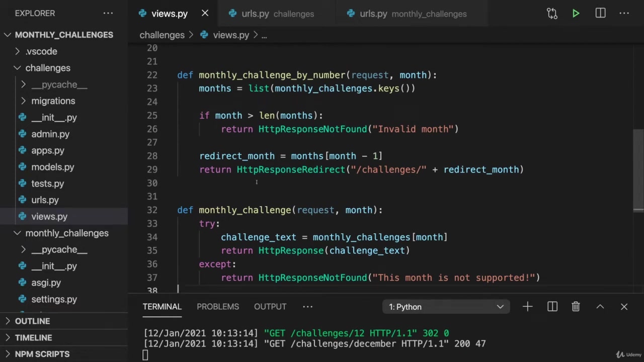Image resolution: width=644 pixels, height=362 pixels.
Task: Open changes compare icon in editor toolbar
Action: pos(552,14)
